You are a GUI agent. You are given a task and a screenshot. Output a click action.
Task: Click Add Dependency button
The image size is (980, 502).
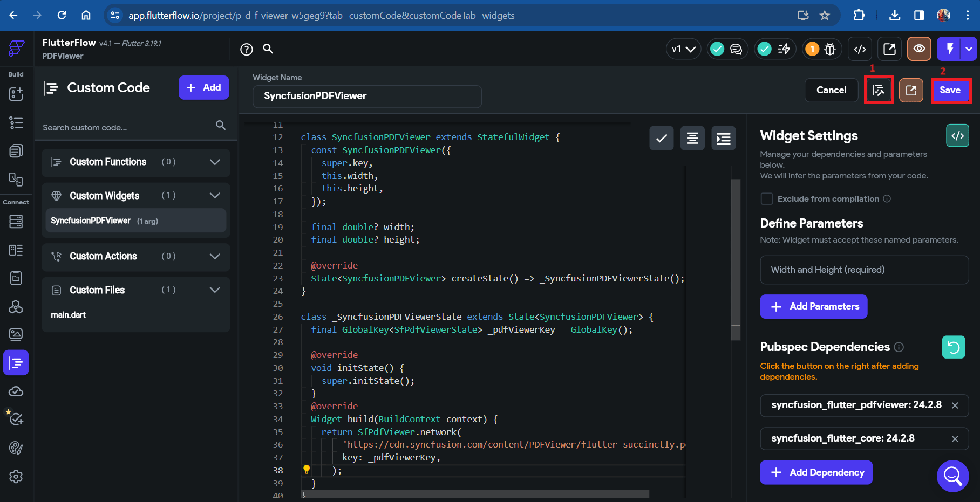click(x=816, y=472)
